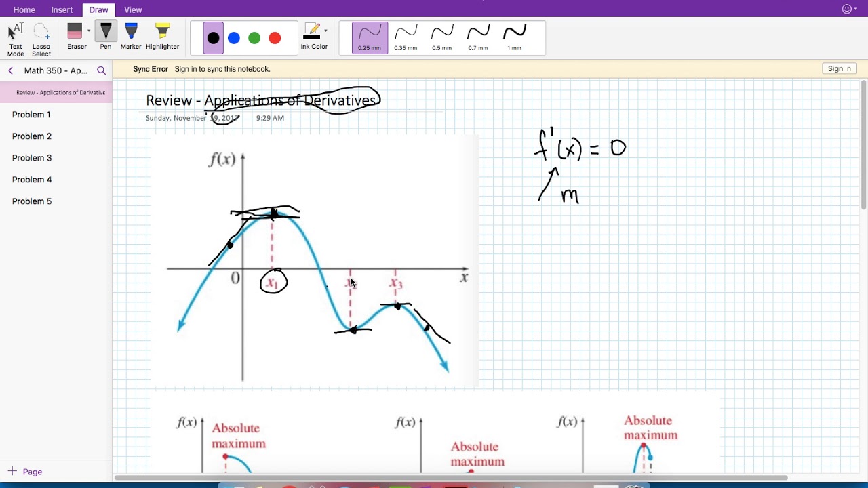The width and height of the screenshot is (868, 488).
Task: Set pen thickness to 0.25 mm
Action: click(370, 38)
